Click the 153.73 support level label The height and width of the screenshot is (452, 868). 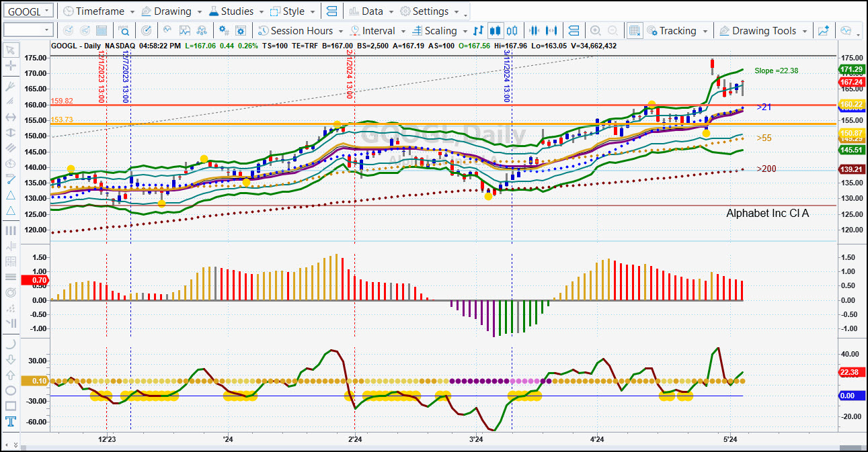coord(62,120)
